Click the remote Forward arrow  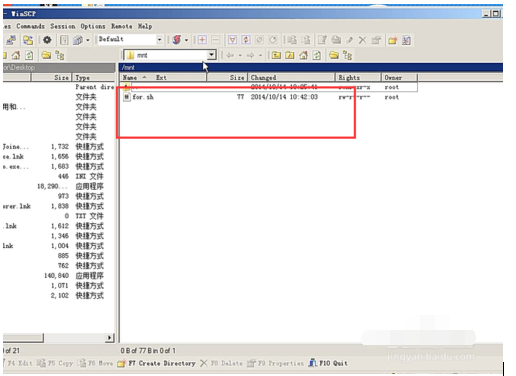coord(251,55)
